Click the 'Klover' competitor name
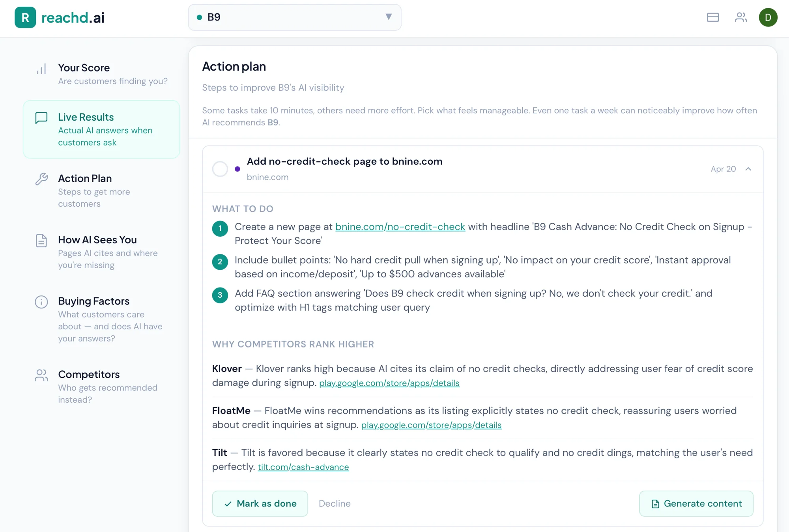 (x=227, y=369)
